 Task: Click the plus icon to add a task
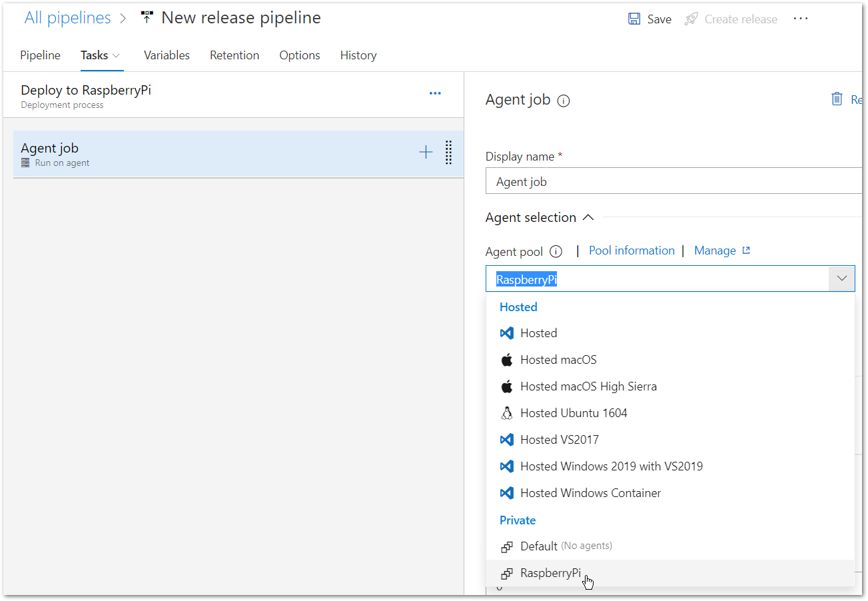click(x=425, y=152)
